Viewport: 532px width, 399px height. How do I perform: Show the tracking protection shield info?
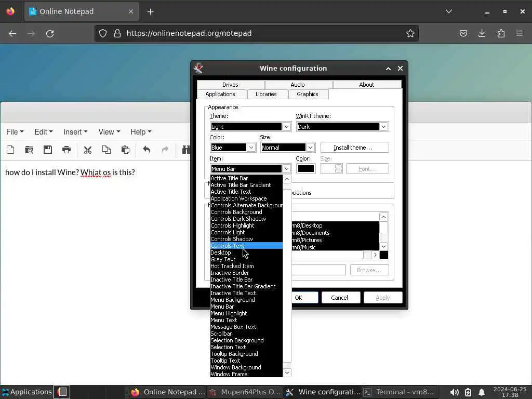pyautogui.click(x=103, y=33)
